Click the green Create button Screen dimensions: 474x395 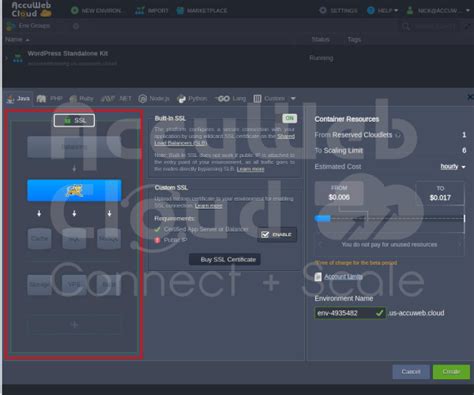click(451, 372)
